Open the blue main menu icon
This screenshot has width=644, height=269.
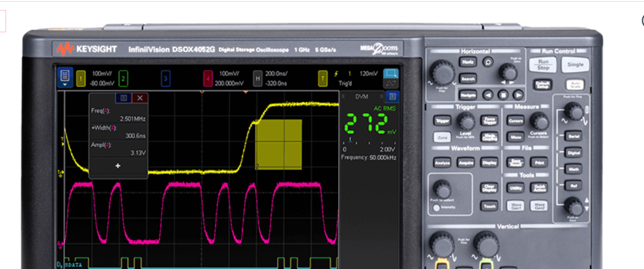(66, 78)
